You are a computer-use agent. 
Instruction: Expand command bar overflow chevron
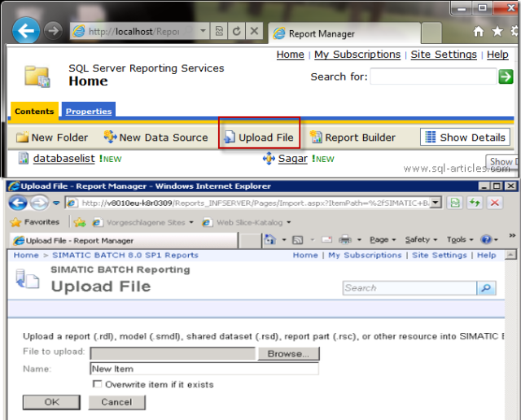coord(512,235)
